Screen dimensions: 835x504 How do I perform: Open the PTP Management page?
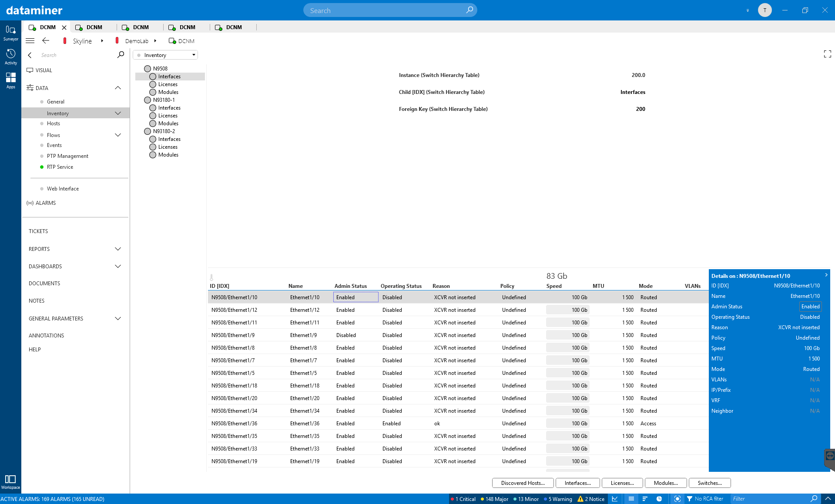67,156
